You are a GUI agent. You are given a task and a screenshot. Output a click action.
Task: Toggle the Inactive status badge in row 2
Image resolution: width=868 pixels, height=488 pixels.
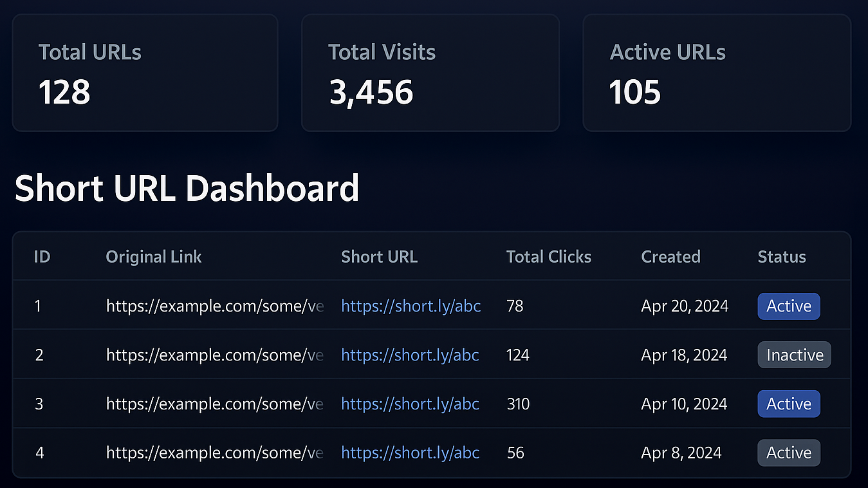[794, 355]
